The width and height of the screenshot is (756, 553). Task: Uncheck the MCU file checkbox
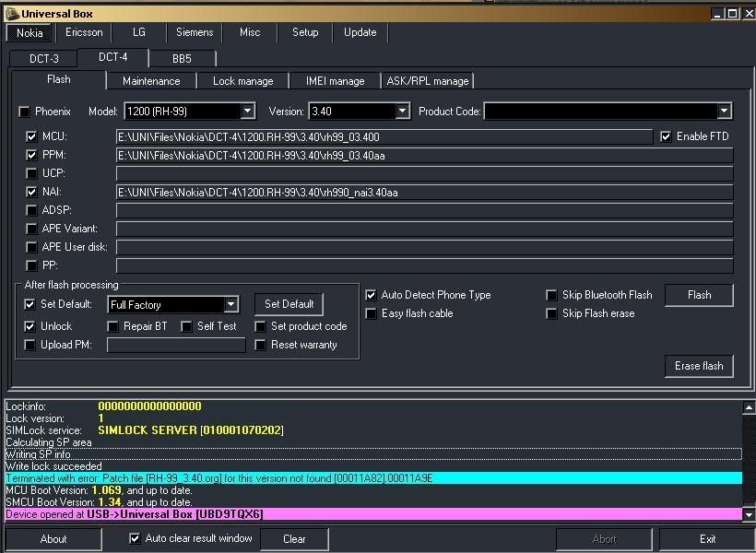(x=31, y=137)
